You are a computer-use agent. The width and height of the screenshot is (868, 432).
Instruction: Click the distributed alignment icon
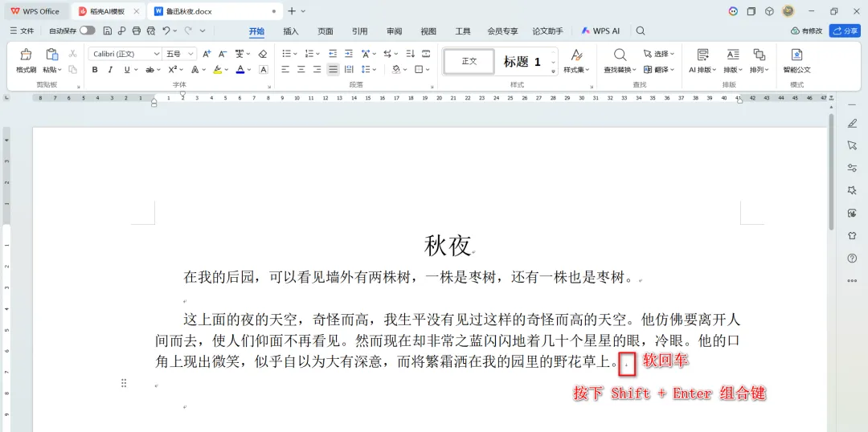(349, 70)
